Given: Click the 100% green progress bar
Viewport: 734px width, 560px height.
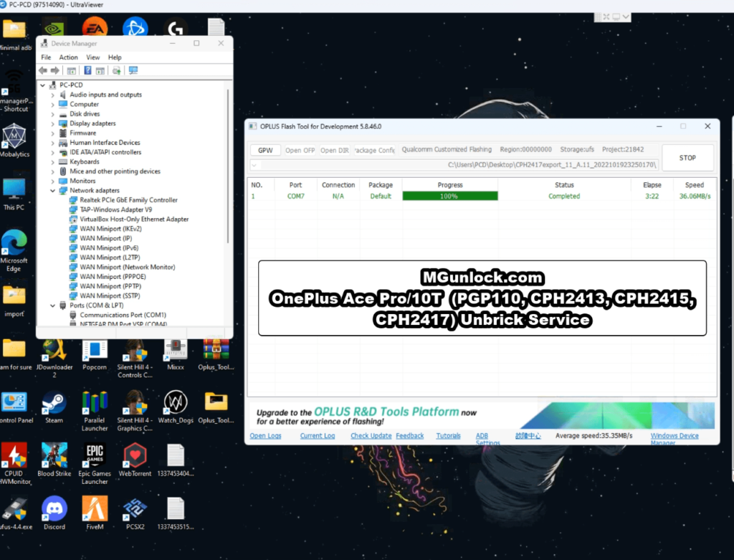Looking at the screenshot, I should coord(450,196).
